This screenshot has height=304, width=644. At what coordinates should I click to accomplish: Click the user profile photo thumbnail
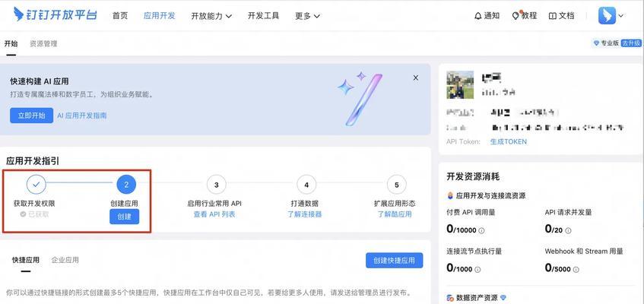pyautogui.click(x=460, y=84)
